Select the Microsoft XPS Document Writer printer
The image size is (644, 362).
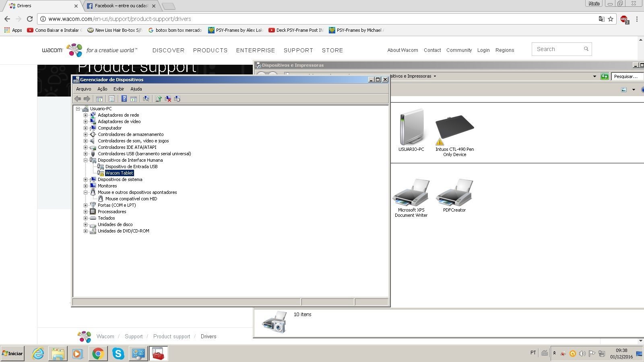(411, 198)
